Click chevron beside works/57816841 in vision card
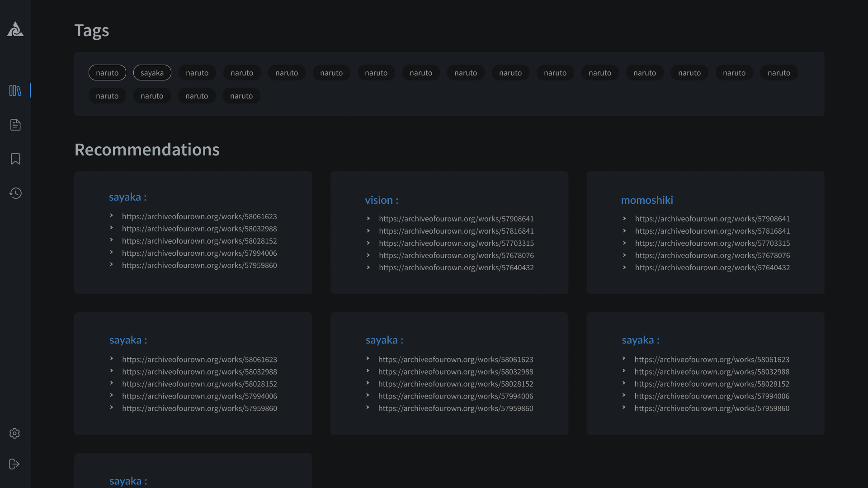 click(368, 230)
